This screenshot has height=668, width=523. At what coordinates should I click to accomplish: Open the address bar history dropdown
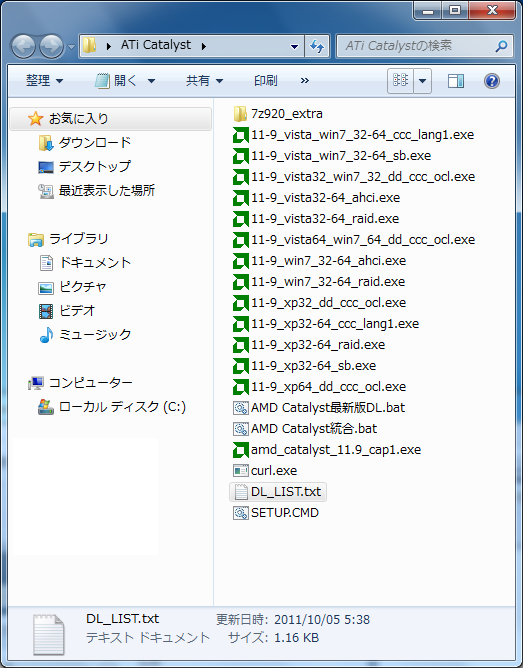pyautogui.click(x=294, y=46)
